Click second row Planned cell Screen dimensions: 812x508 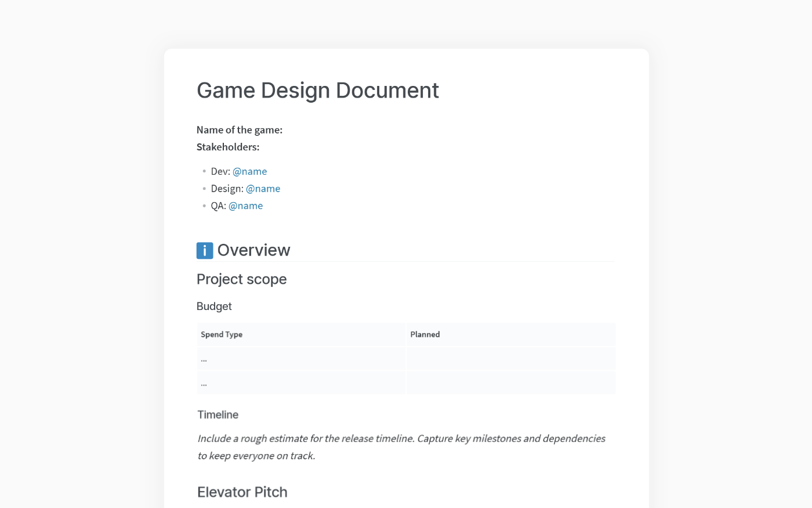click(510, 383)
